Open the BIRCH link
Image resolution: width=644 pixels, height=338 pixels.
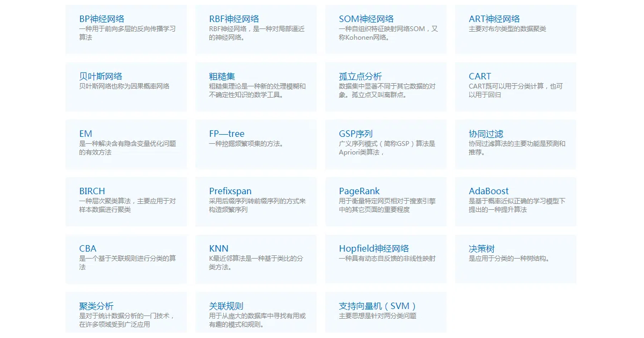[x=92, y=191]
